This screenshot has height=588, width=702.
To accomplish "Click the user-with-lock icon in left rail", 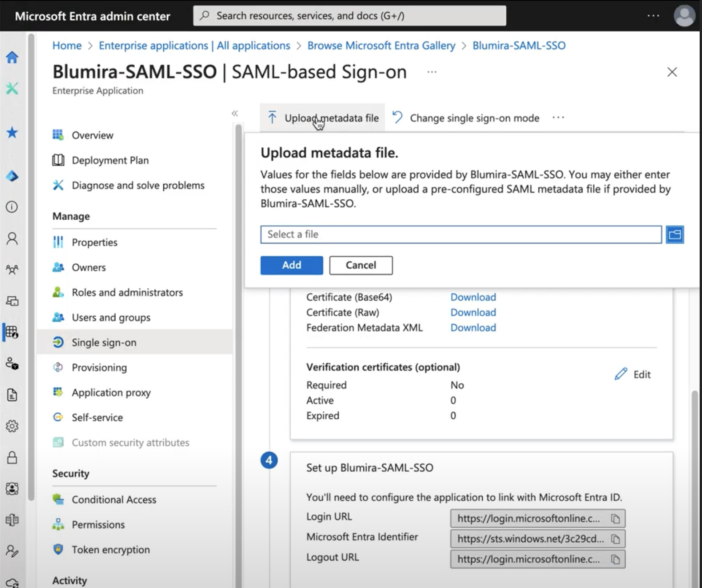I will point(12,363).
